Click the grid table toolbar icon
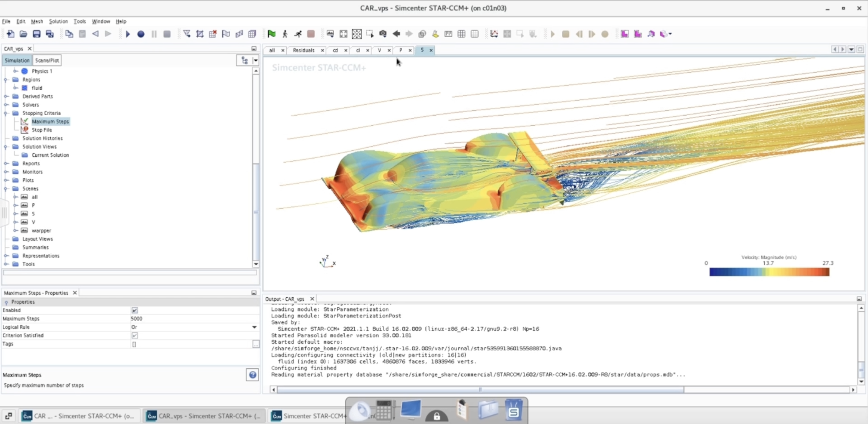Image resolution: width=868 pixels, height=424 pixels. click(x=461, y=34)
